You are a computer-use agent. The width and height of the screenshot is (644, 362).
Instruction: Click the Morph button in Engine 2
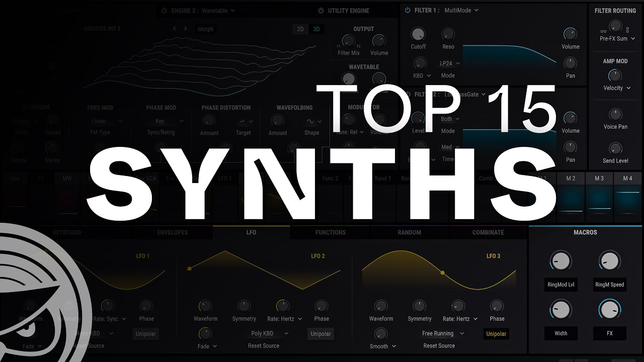click(205, 29)
